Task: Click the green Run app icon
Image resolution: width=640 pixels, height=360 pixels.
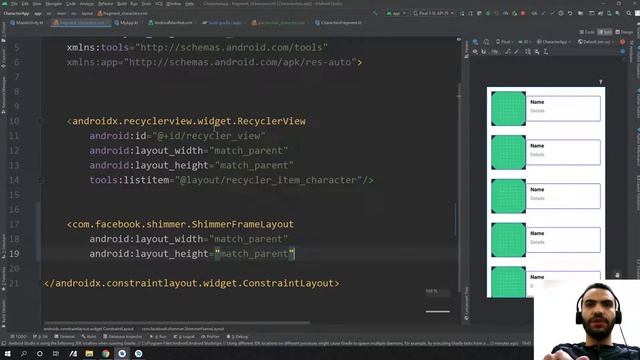Action: click(462, 13)
